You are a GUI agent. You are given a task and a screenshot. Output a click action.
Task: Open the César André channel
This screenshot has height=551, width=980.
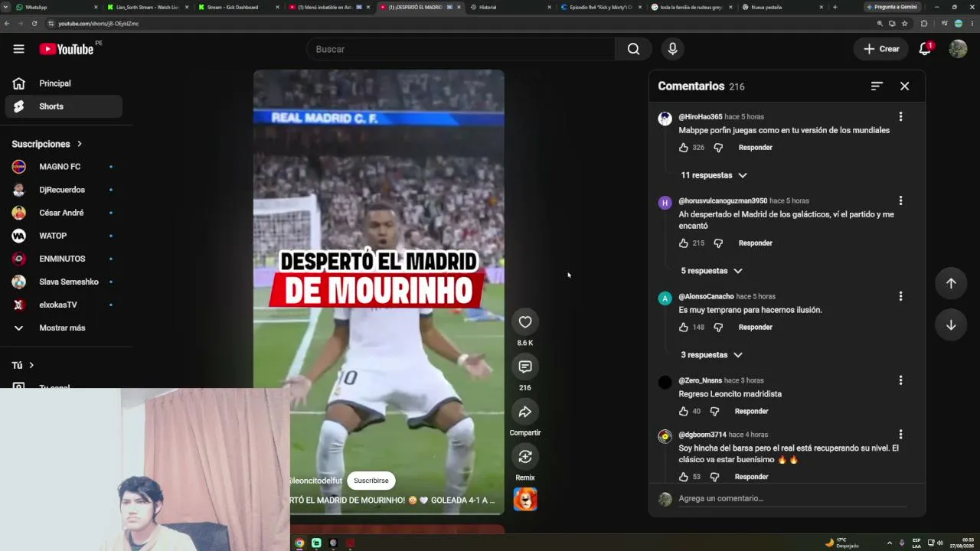63,213
